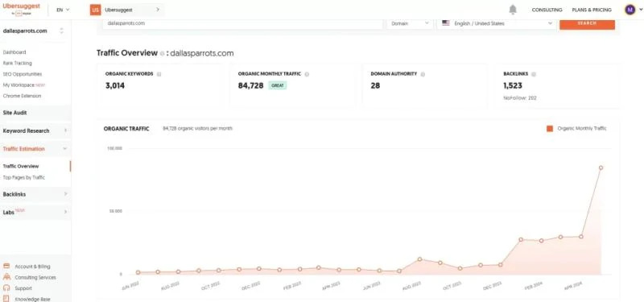
Task: Open Consulting Services link
Action: click(35, 277)
